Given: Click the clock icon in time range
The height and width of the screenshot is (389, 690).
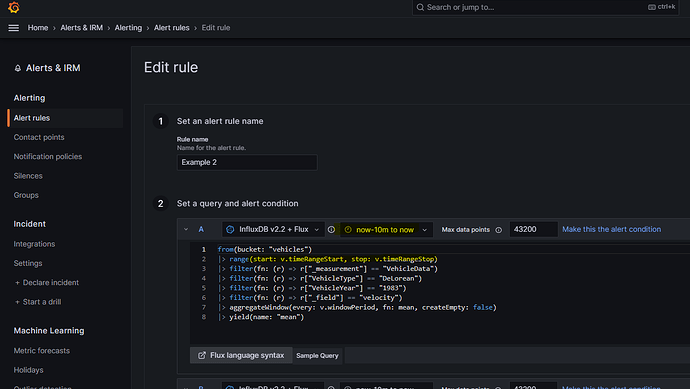Looking at the screenshot, I should click(348, 229).
